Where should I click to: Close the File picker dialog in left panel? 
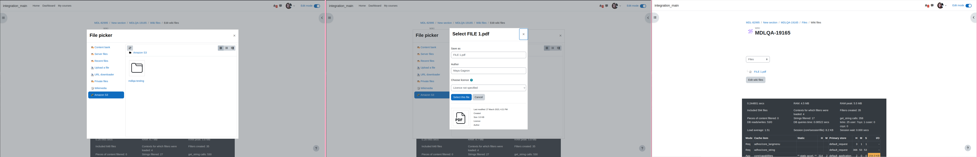pos(234,36)
